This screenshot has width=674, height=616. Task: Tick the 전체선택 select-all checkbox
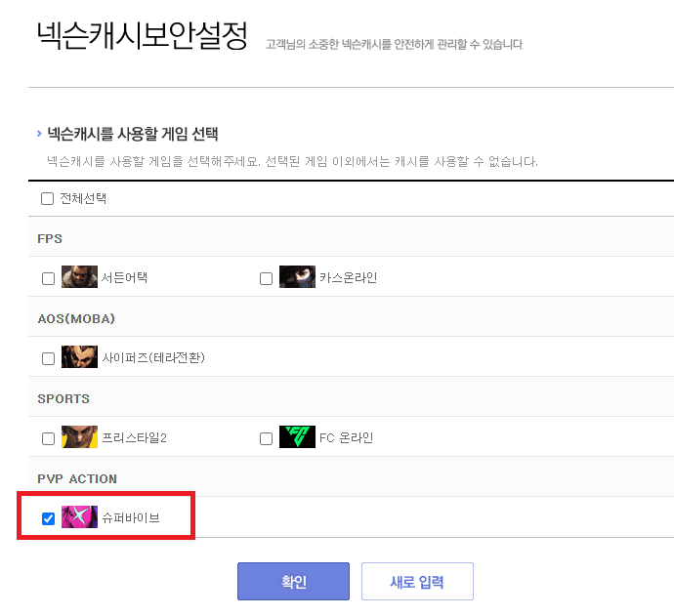[47, 198]
